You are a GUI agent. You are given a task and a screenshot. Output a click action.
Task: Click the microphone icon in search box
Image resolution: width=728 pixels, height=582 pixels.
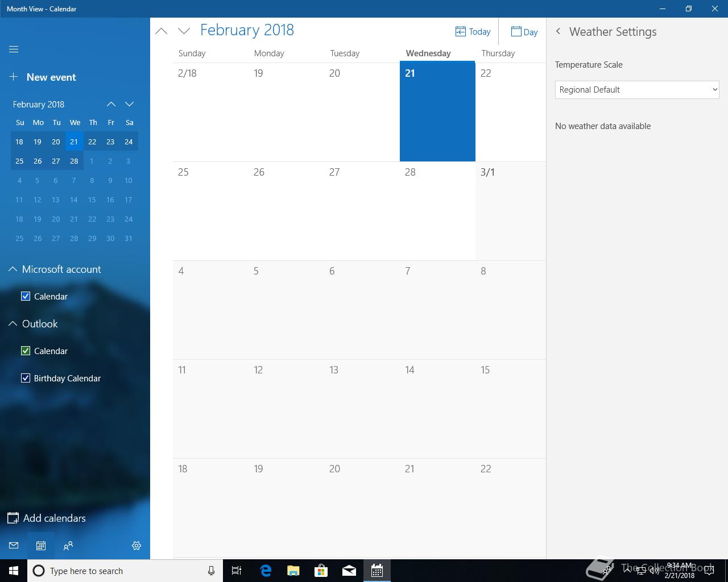pos(211,571)
